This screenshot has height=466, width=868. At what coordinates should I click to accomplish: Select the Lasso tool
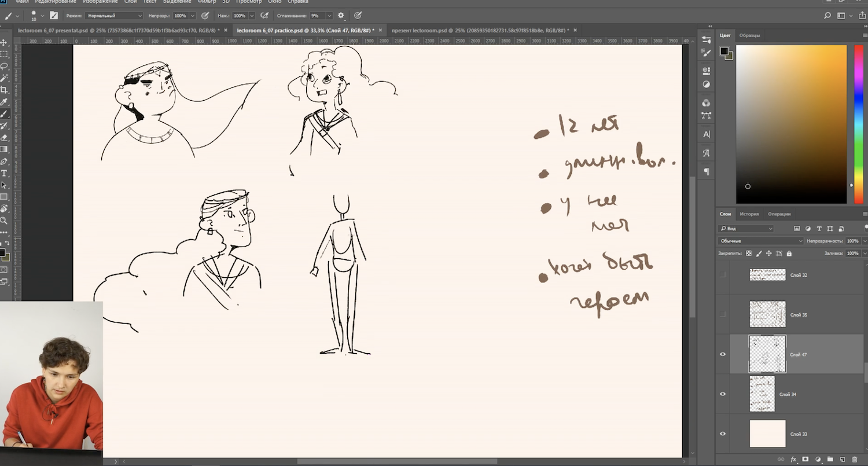(4, 66)
